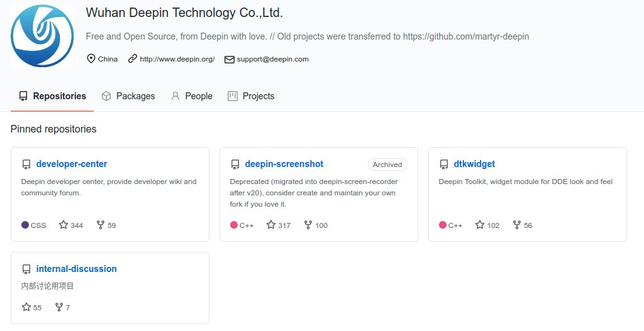The width and height of the screenshot is (644, 331).
Task: Open the dtkwidget repository link
Action: (x=474, y=164)
